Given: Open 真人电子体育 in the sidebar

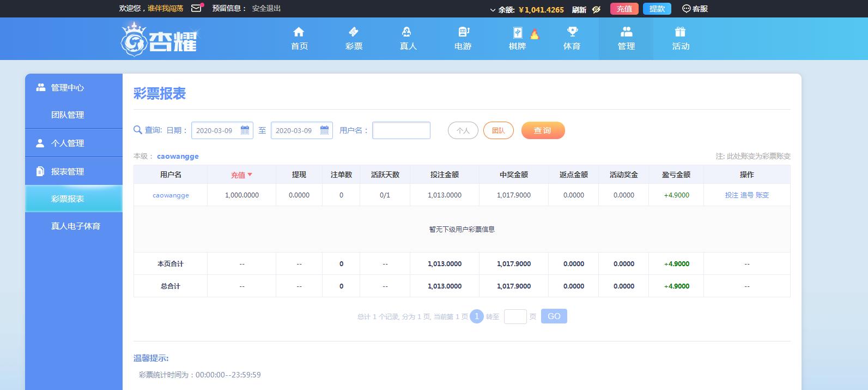Looking at the screenshot, I should [75, 226].
